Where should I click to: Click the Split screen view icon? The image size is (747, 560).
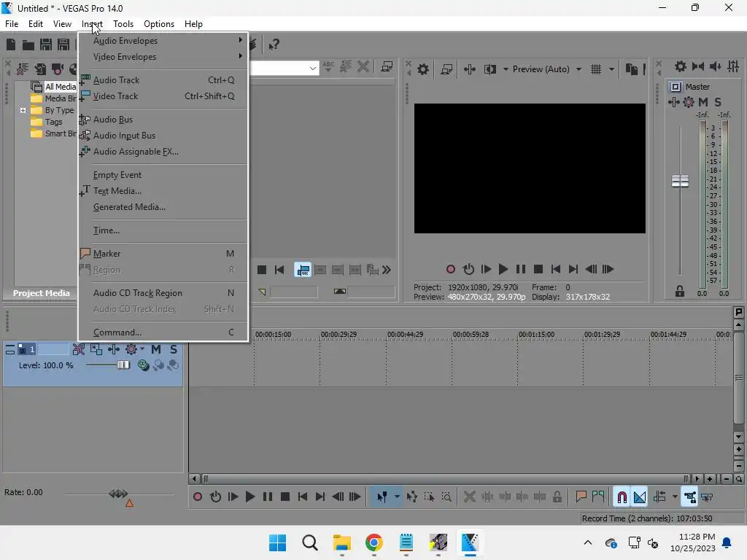point(489,69)
